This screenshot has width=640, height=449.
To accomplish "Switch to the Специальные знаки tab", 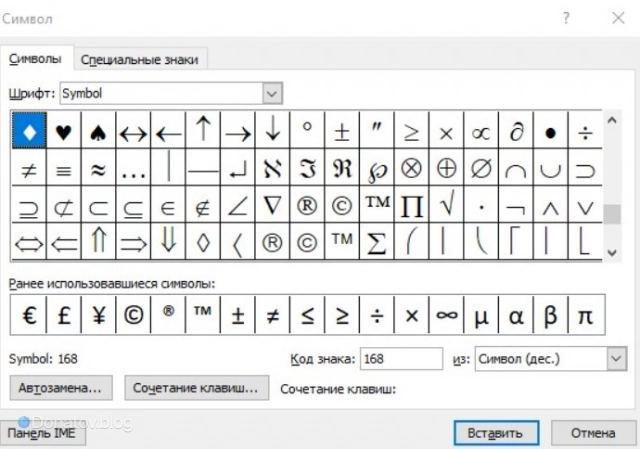I will tap(139, 59).
